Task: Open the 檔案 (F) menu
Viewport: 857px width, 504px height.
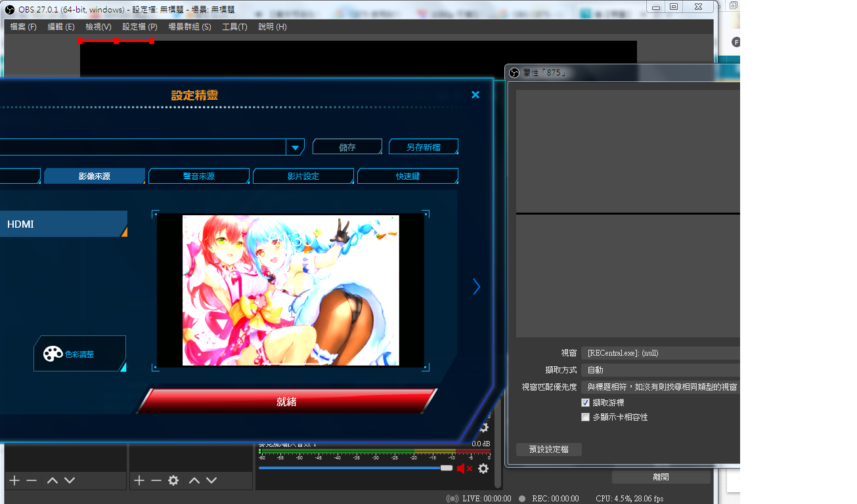Action: [x=23, y=27]
